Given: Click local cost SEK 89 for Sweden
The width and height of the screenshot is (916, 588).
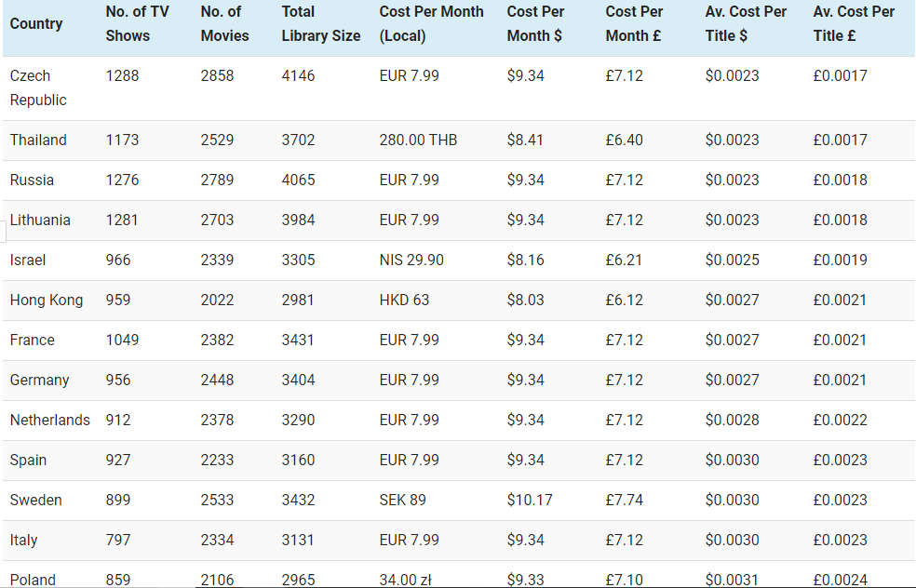Looking at the screenshot, I should (403, 500).
